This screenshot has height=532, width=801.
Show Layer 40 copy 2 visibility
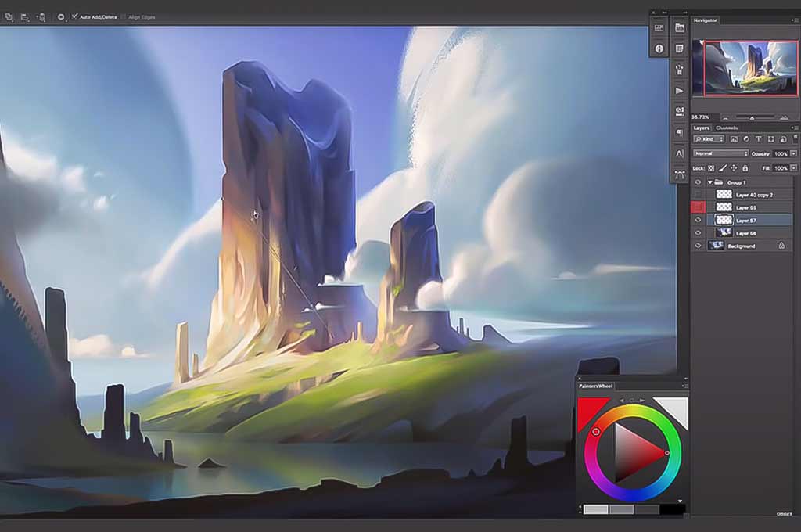point(698,195)
